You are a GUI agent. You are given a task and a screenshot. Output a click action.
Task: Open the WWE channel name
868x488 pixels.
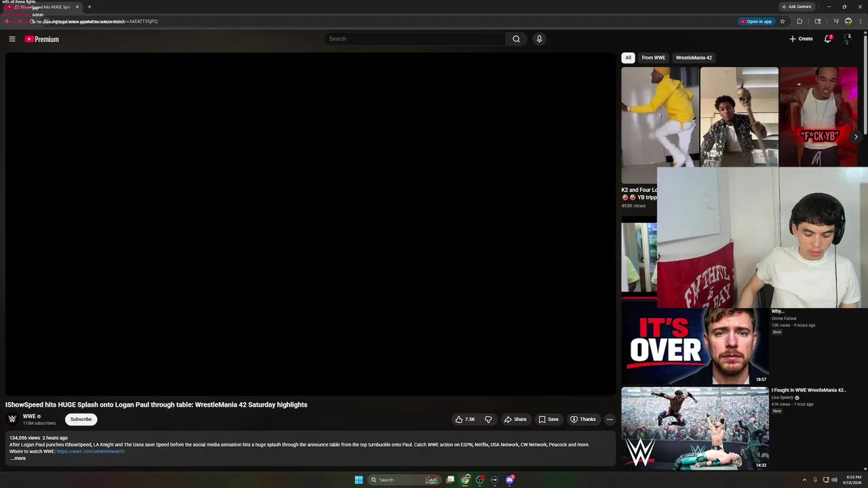click(29, 416)
